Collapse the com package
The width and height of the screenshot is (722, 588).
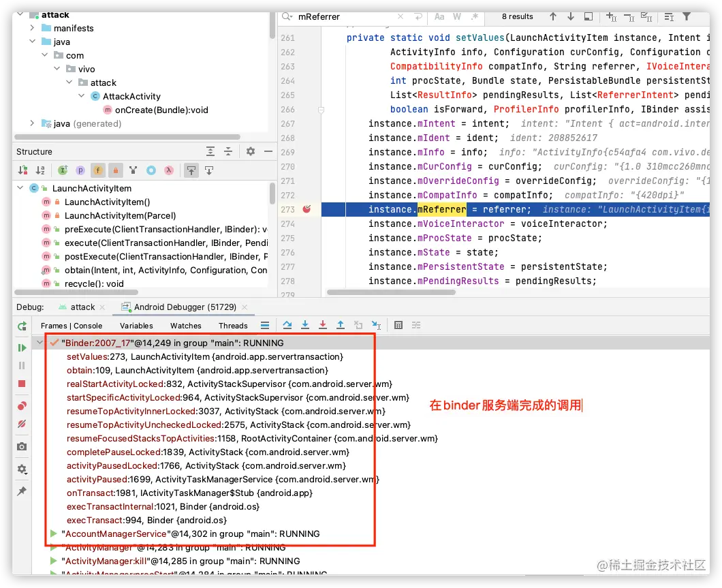coord(45,55)
